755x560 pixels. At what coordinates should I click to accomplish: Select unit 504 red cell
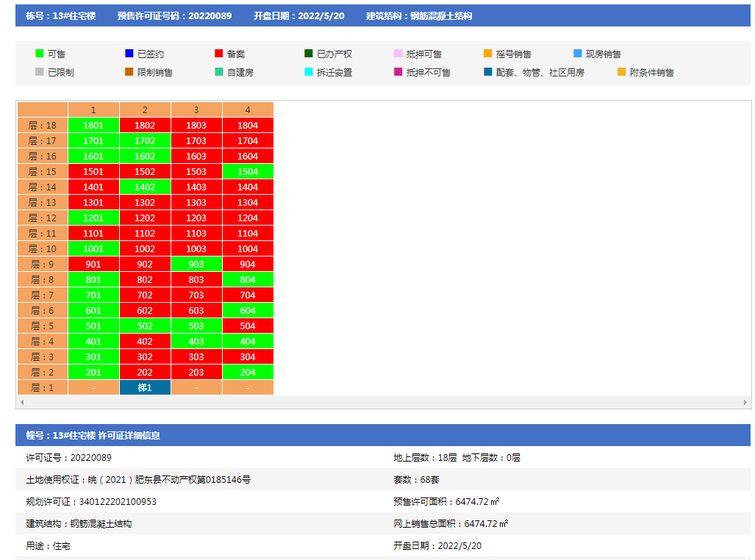point(248,326)
